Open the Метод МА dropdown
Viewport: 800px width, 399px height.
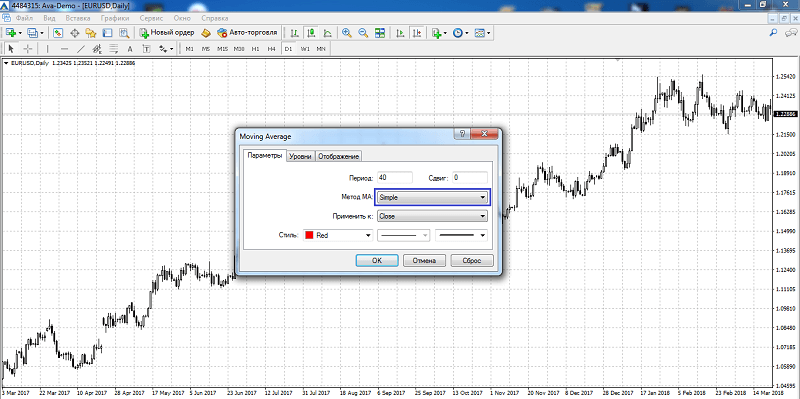pyautogui.click(x=432, y=197)
